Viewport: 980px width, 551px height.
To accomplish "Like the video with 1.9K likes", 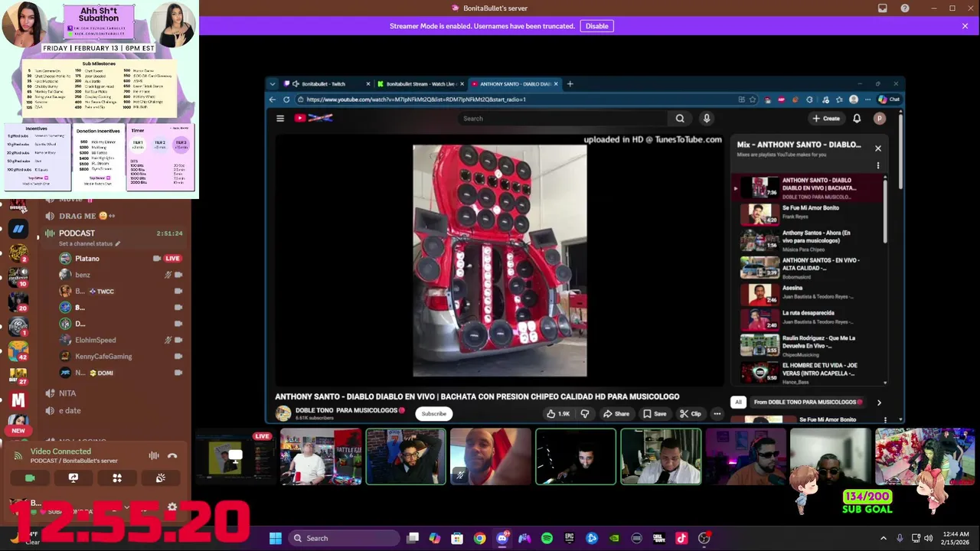I will click(x=558, y=414).
